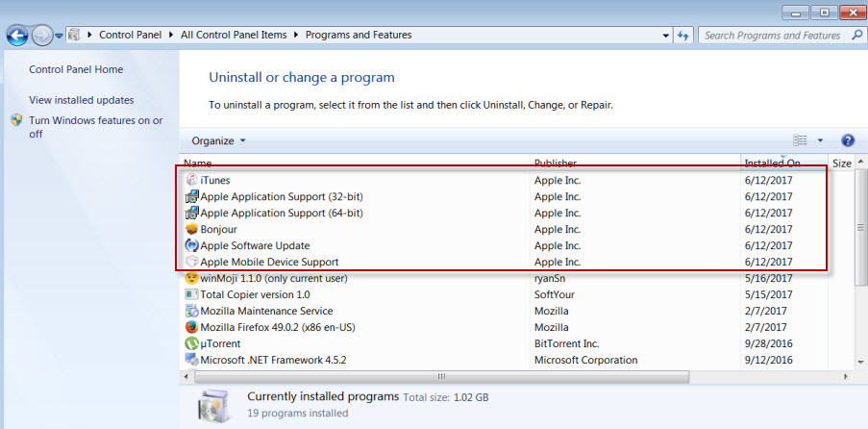Open Control Panel Home link
The width and height of the screenshot is (868, 429).
[76, 69]
